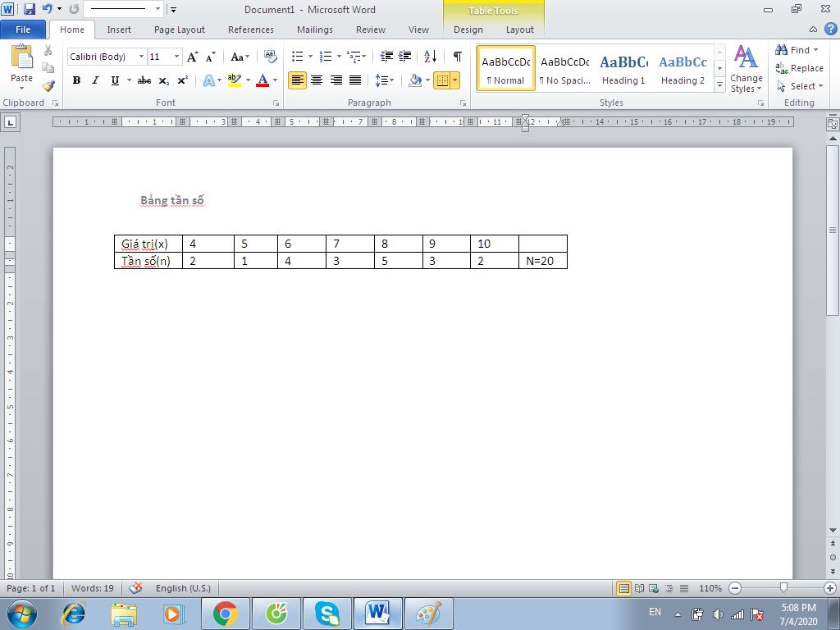
Task: Expand the Styles gallery More arrow
Action: click(720, 85)
